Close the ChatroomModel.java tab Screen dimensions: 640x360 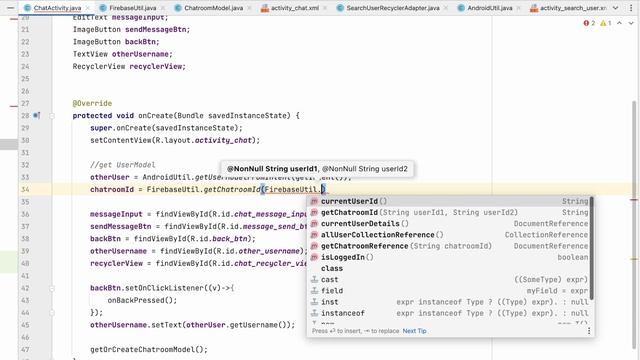click(x=250, y=8)
